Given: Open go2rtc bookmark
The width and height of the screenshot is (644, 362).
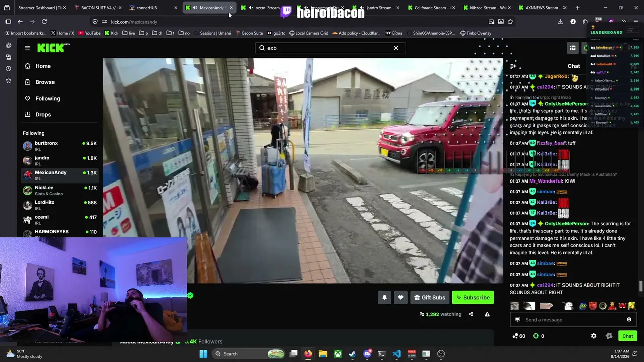Looking at the screenshot, I should coord(276,33).
